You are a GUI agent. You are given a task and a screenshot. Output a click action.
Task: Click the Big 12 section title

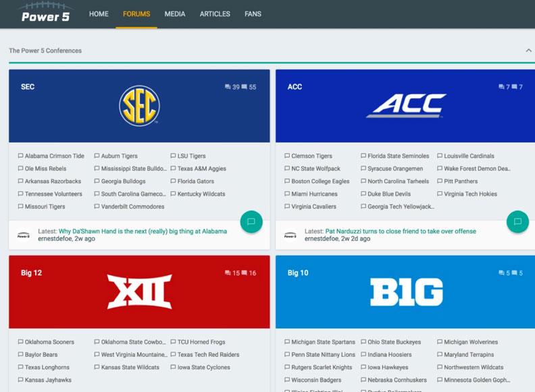(x=31, y=273)
